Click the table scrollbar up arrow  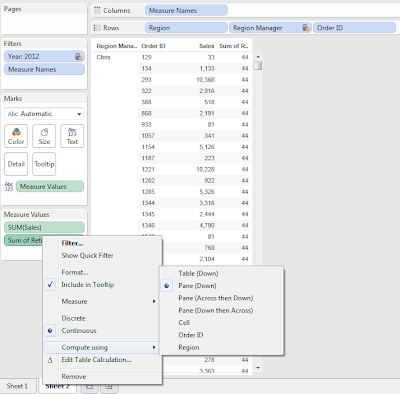coord(258,56)
